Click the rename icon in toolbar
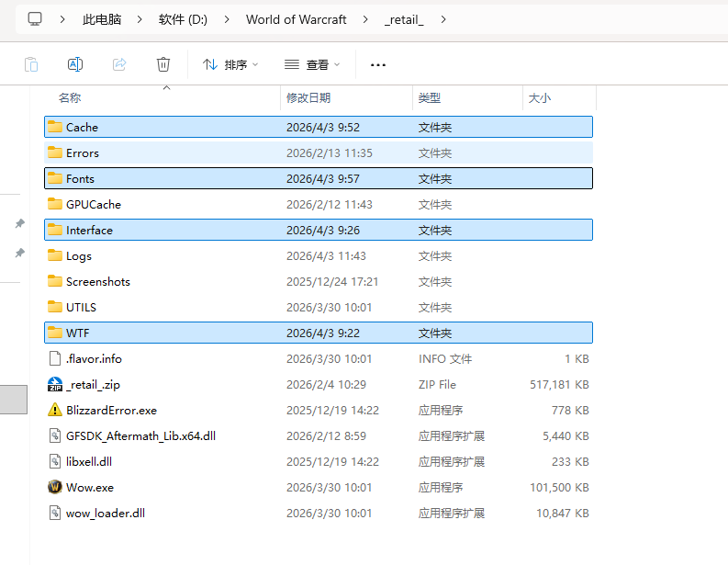 tap(75, 64)
